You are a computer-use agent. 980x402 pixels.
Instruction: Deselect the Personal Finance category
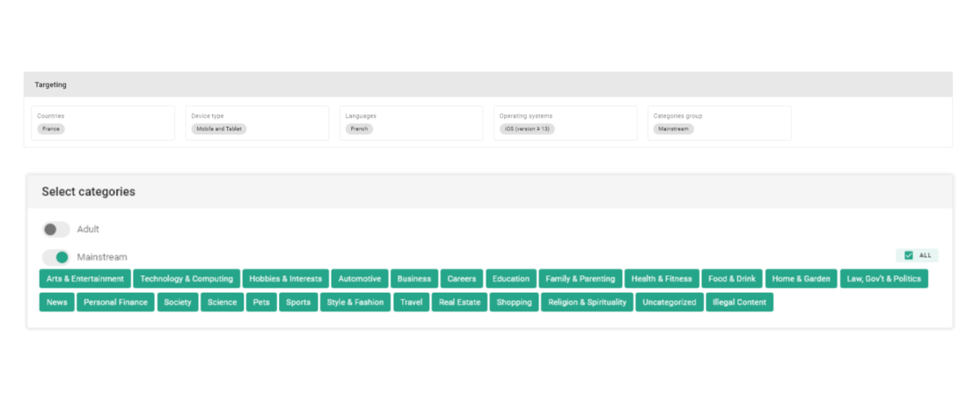click(115, 303)
